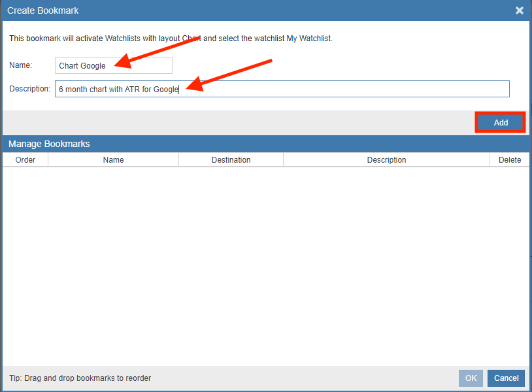Click the drag and drop tip text
This screenshot has width=532, height=392.
point(80,378)
